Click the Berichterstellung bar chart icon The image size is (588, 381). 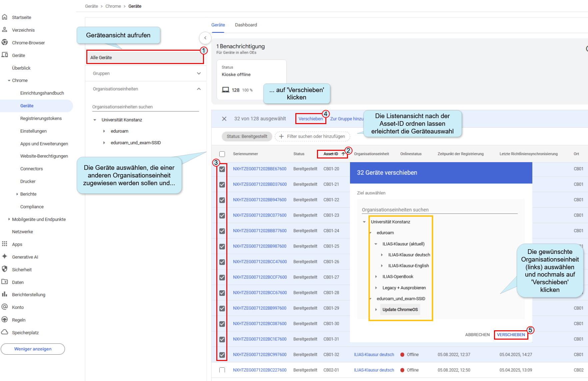pyautogui.click(x=5, y=294)
